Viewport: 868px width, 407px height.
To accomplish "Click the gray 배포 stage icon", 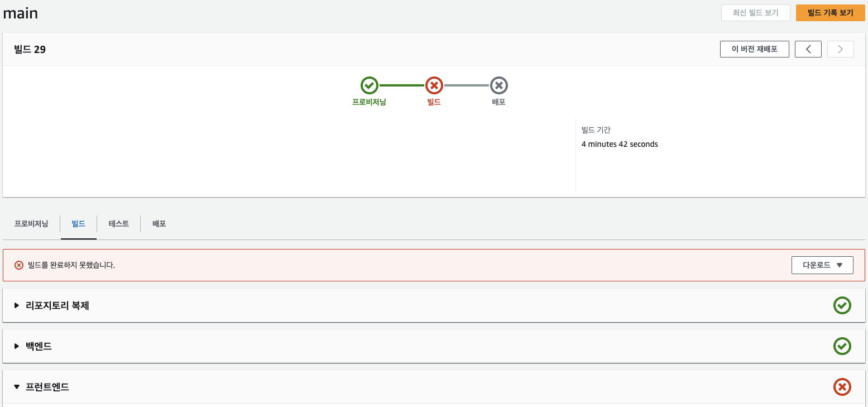I will (498, 85).
